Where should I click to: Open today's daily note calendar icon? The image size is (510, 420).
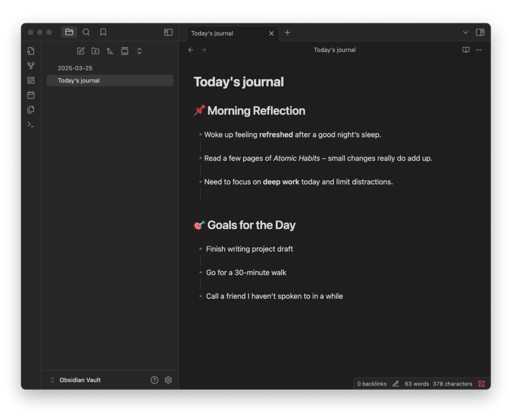(x=31, y=95)
